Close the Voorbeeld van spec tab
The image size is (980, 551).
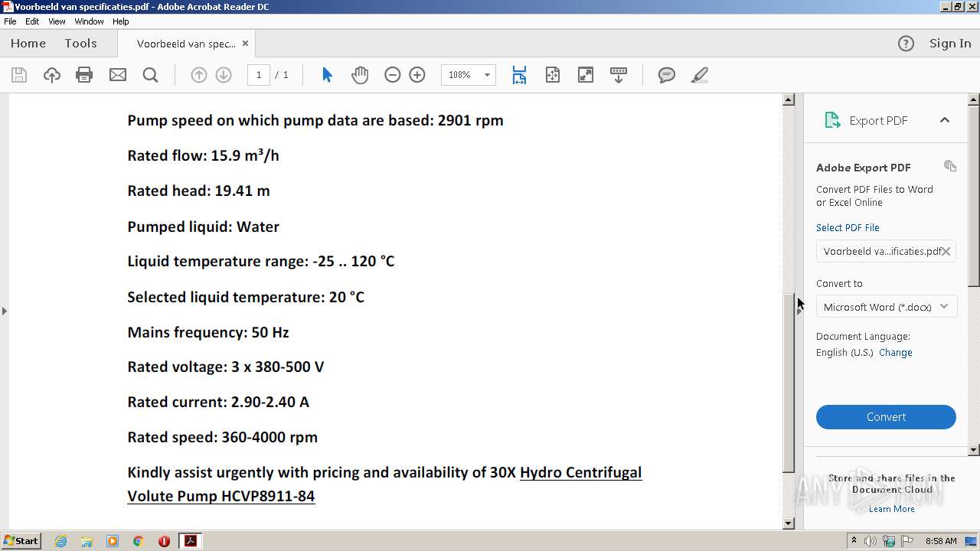coord(245,44)
